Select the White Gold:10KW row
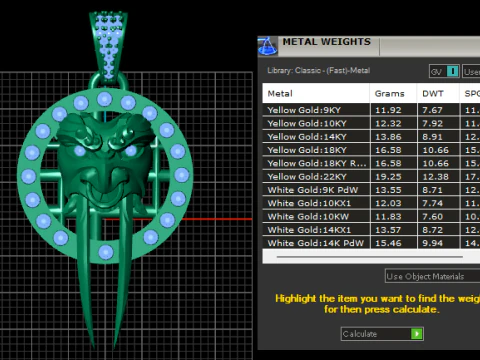 [x=371, y=217]
